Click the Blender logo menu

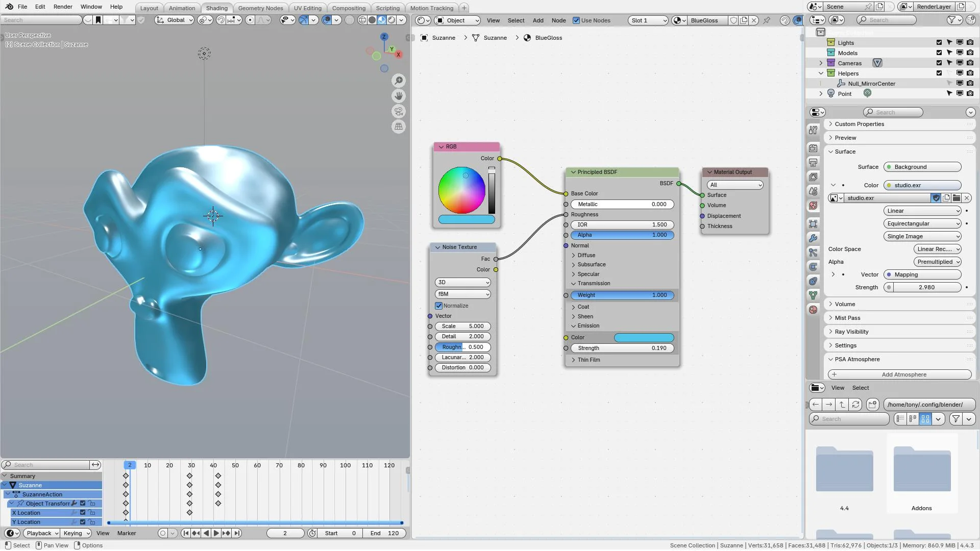tap(9, 7)
